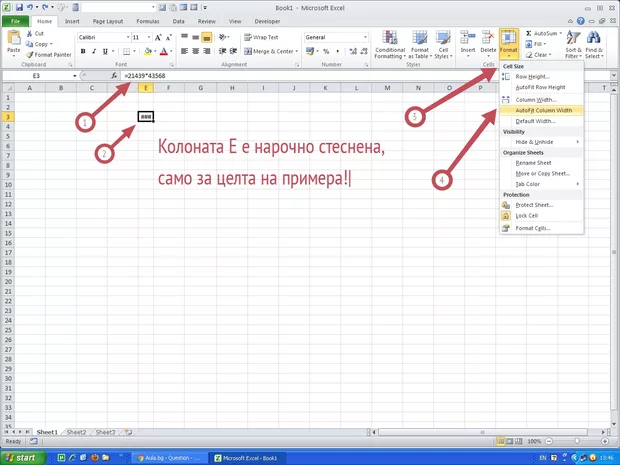Click the formula bar text =21439*43568
Image resolution: width=620 pixels, height=465 pixels.
coord(144,76)
